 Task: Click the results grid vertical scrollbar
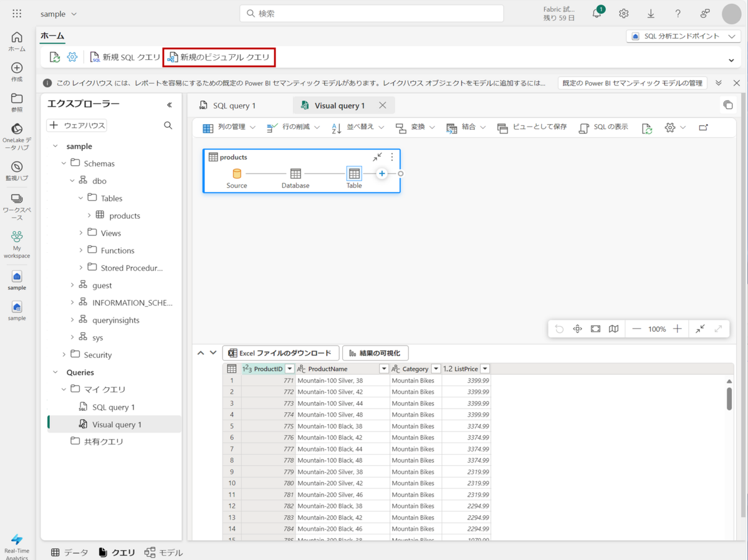point(729,398)
